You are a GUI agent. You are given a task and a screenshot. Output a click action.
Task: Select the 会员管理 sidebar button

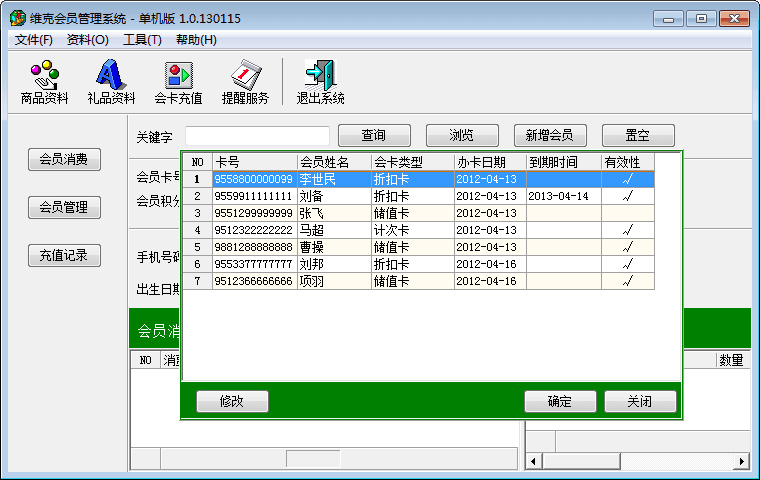[64, 207]
